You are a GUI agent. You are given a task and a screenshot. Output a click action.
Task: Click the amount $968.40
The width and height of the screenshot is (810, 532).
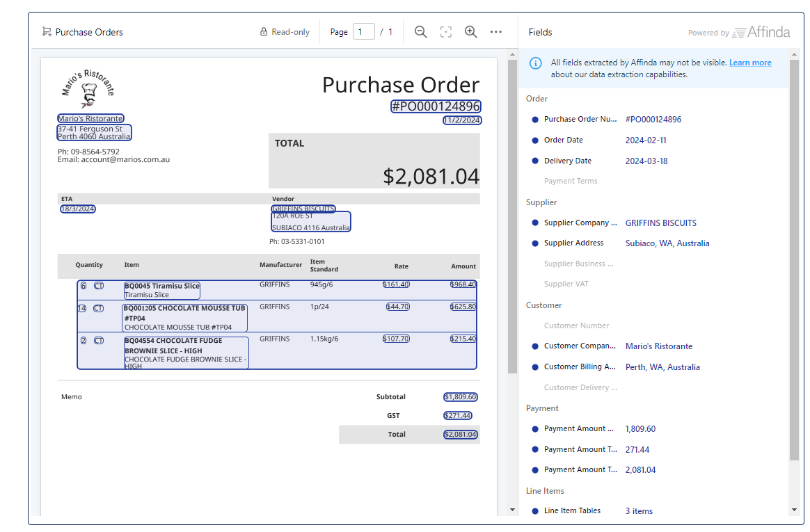click(463, 284)
